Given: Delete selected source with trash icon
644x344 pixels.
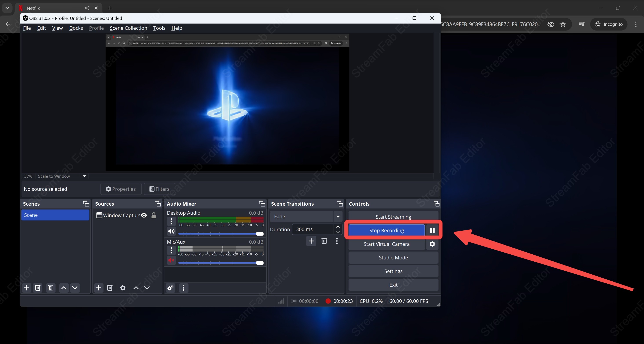Looking at the screenshot, I should tap(109, 288).
